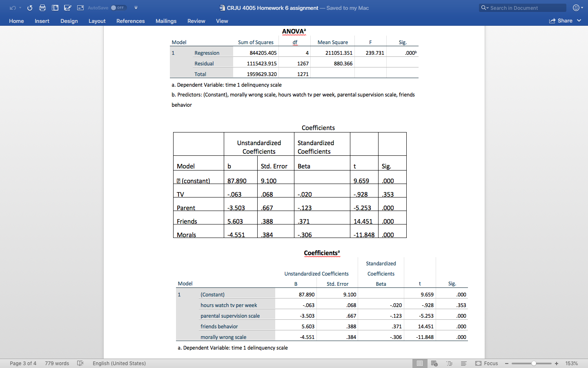Click 87.890 in the first Coefficients table
Screen dimensions: 588x368
pyautogui.click(x=237, y=181)
